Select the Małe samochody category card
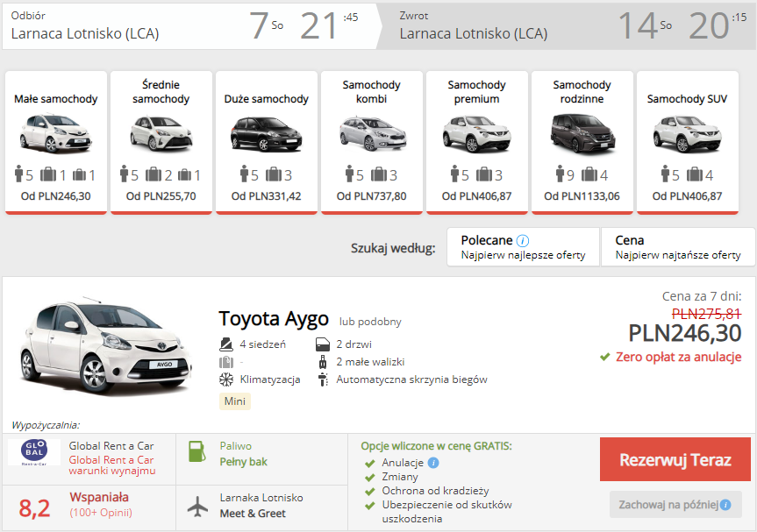The width and height of the screenshot is (757, 532). point(56,142)
